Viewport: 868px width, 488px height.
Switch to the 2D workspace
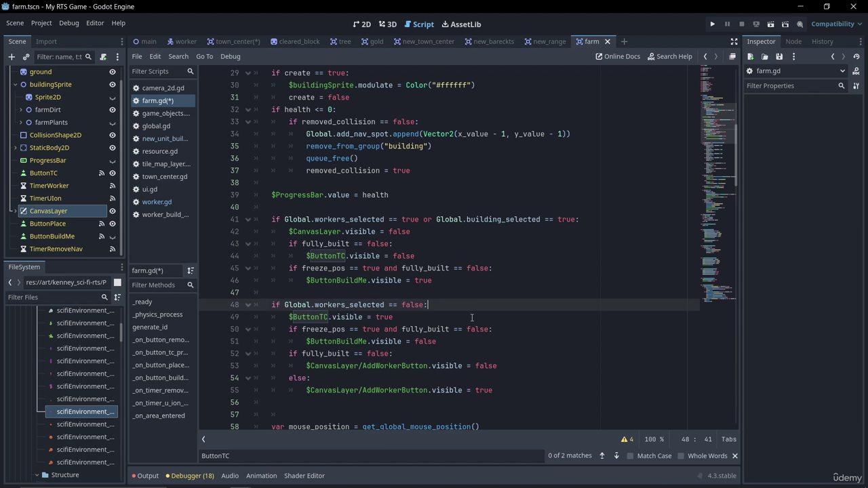(x=362, y=24)
